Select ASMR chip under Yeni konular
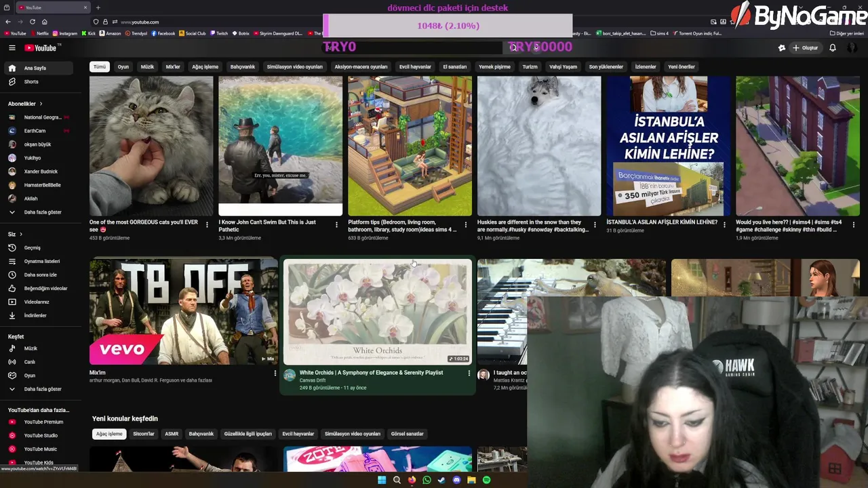The image size is (868, 488). point(172,434)
